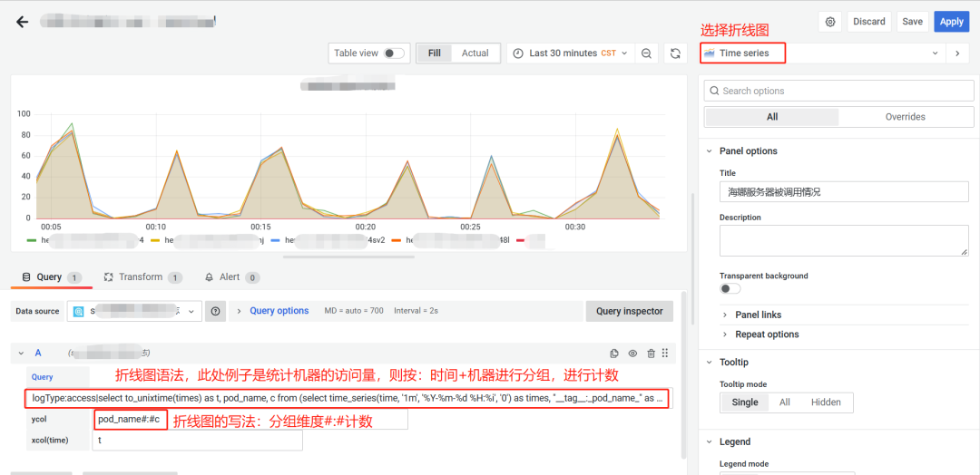The width and height of the screenshot is (980, 475).
Task: Focus the Search options field
Action: pyautogui.click(x=838, y=92)
